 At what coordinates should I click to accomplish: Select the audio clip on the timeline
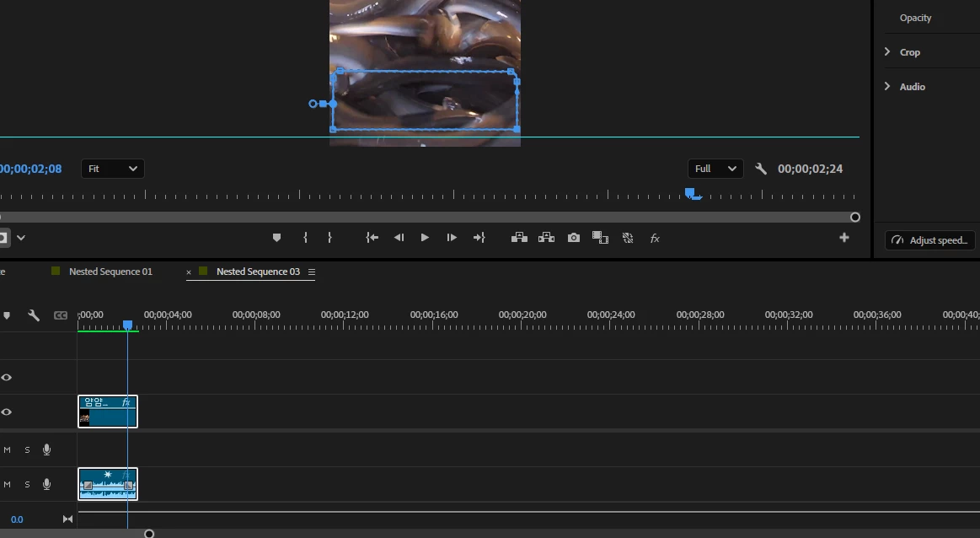pyautogui.click(x=108, y=483)
